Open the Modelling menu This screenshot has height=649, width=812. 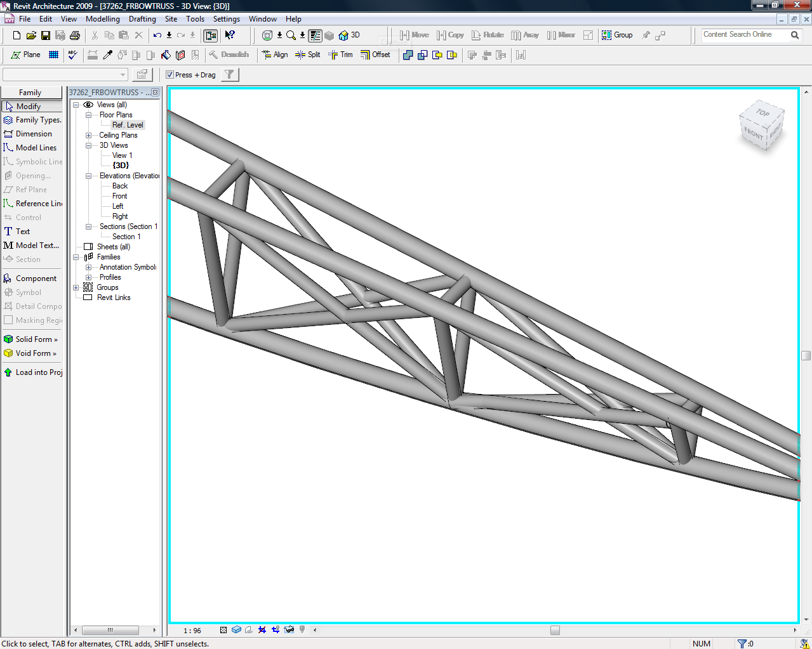click(x=102, y=18)
